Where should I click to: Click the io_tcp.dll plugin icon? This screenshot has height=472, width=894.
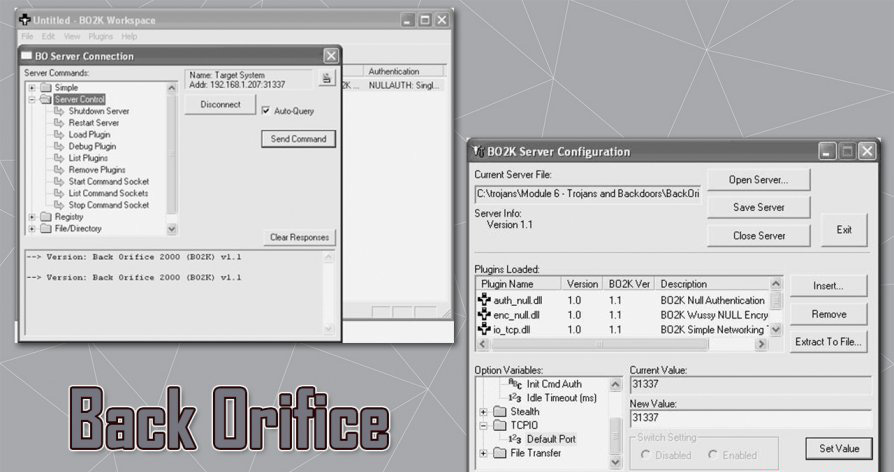coord(484,329)
